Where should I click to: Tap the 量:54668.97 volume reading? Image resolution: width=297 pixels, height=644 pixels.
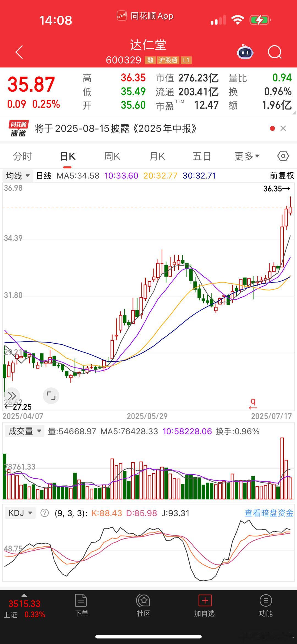click(72, 431)
